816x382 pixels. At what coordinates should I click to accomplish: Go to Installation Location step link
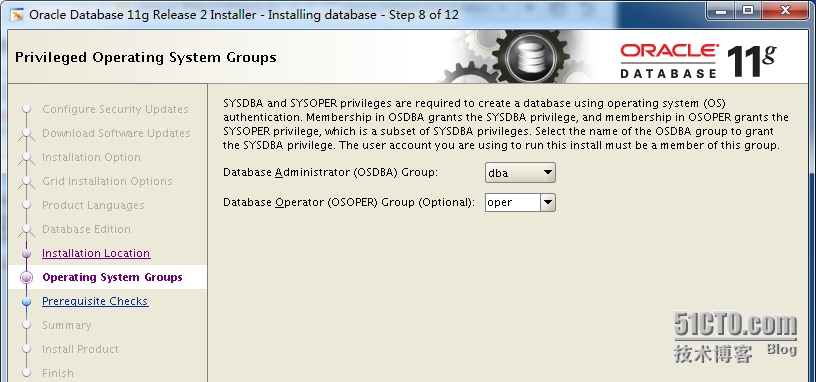[x=96, y=253]
